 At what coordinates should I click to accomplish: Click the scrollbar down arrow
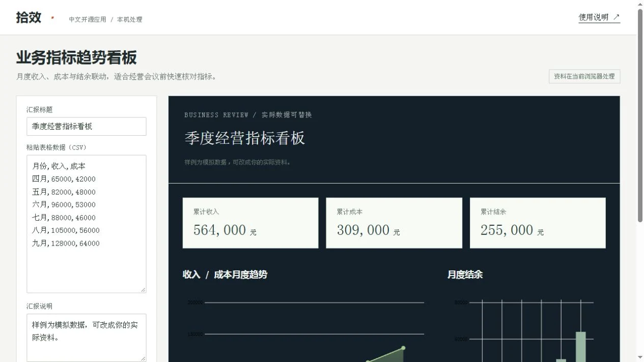640,358
